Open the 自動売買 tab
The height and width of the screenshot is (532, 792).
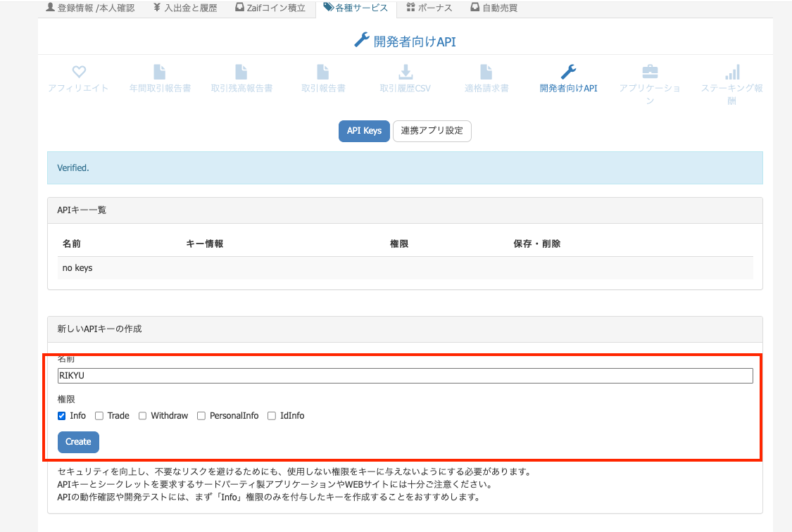point(494,8)
